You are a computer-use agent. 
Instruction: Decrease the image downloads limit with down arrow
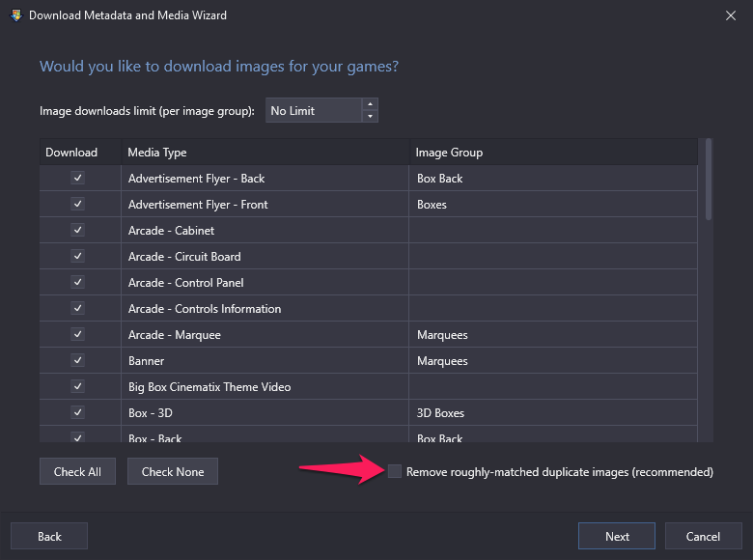[x=370, y=116]
